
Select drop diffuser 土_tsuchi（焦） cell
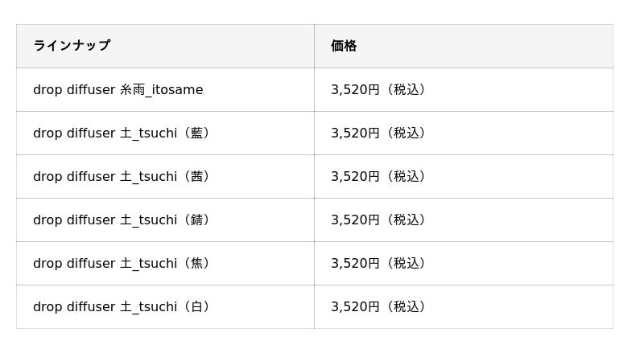point(121,264)
